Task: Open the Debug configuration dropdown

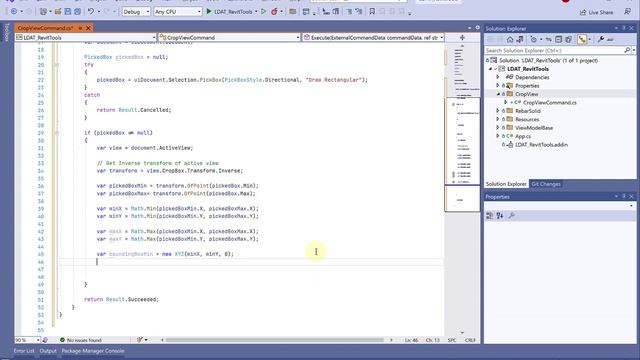Action: coord(136,12)
